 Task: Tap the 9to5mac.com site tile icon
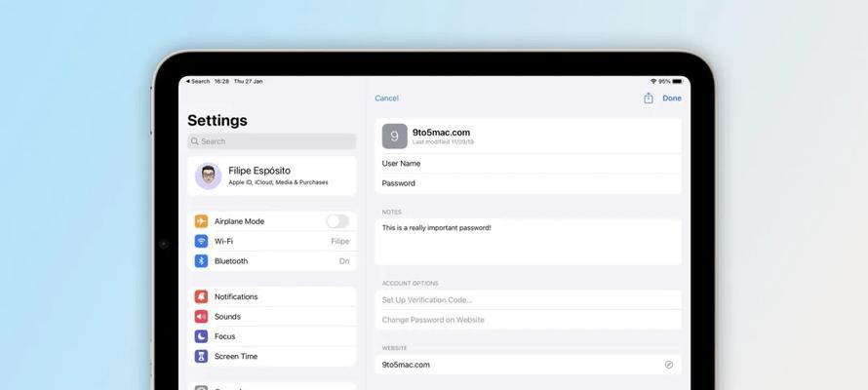coord(395,136)
